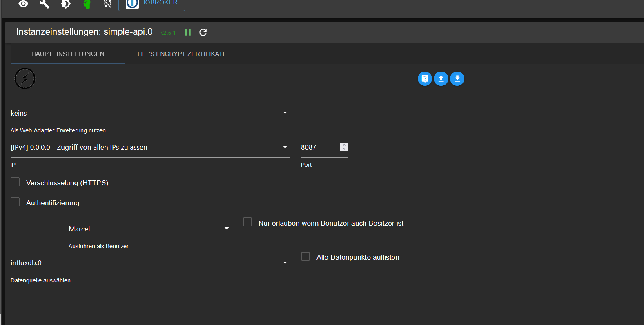This screenshot has height=325, width=644.
Task: Open the Ausführen als Benutzer dropdown
Action: point(150,229)
